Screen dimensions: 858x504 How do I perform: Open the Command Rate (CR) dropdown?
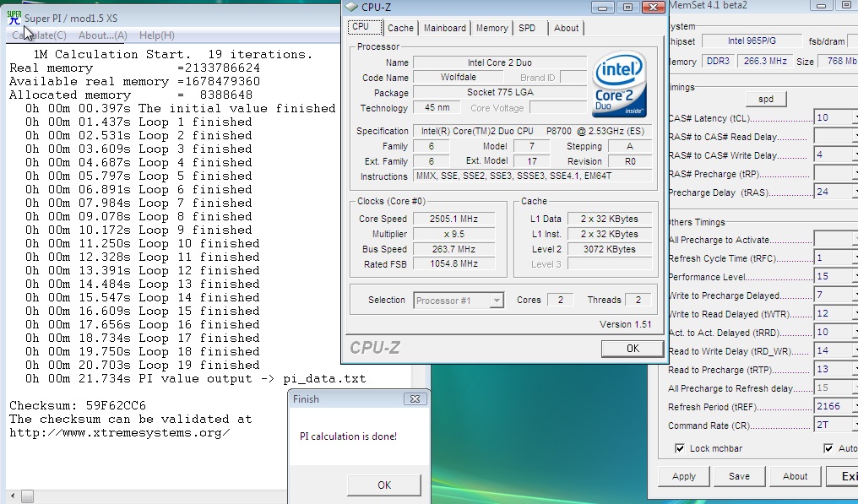click(855, 425)
